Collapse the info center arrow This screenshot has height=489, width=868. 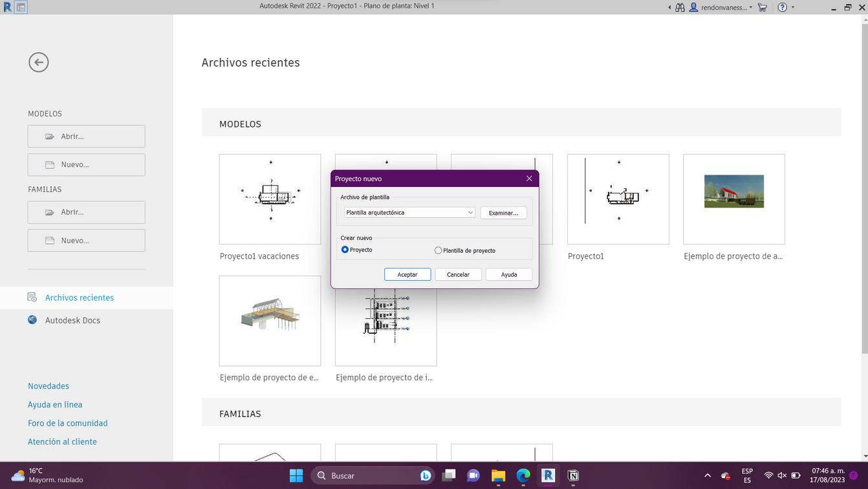click(669, 8)
